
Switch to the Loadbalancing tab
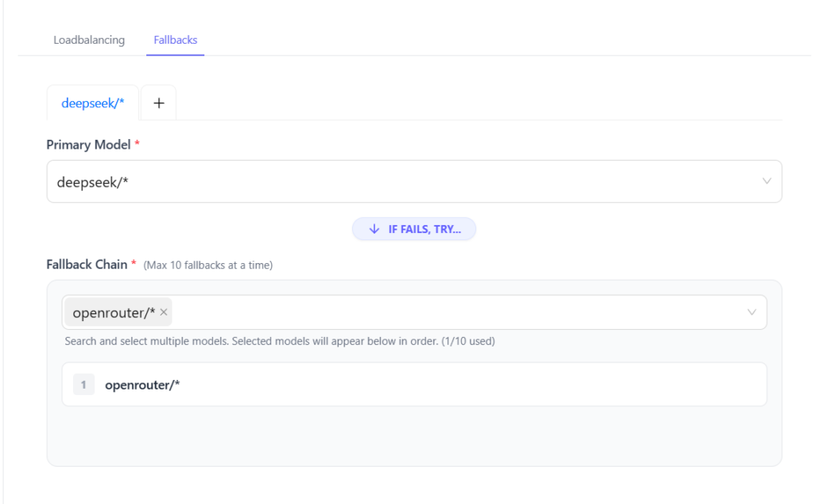(89, 40)
